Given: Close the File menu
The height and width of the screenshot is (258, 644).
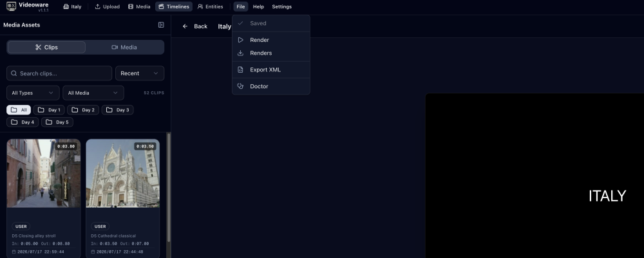Looking at the screenshot, I should tap(241, 6).
